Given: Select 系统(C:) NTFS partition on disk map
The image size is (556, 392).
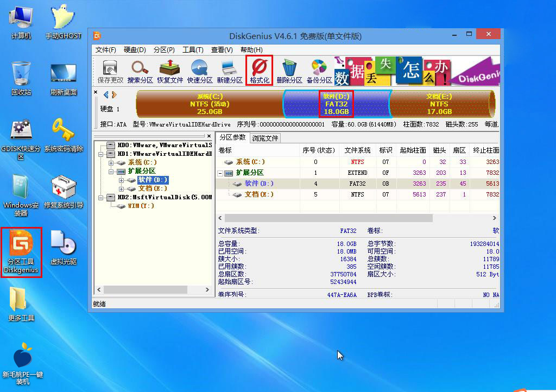Looking at the screenshot, I should point(210,104).
